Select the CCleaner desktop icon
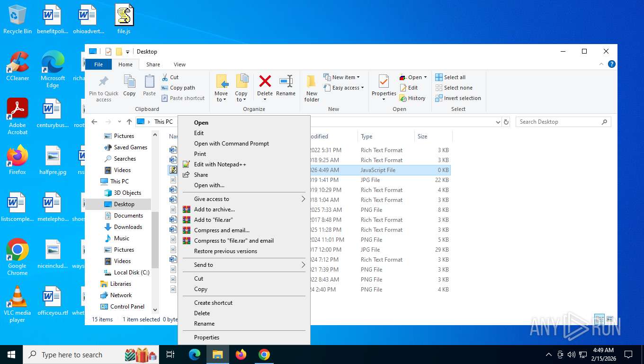The height and width of the screenshot is (364, 644). [x=18, y=66]
